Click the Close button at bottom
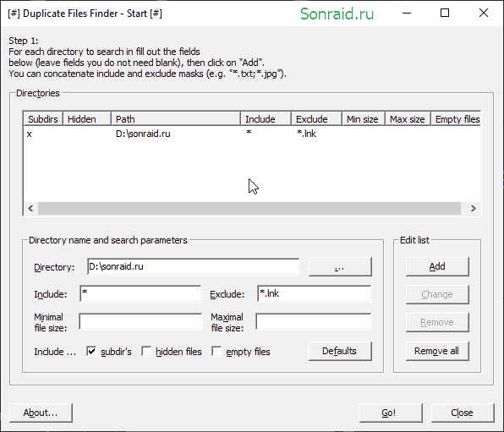The image size is (504, 432). coord(463,413)
